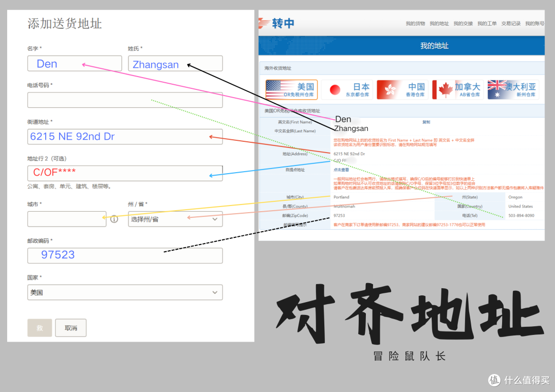555x392 pixels.
Task: Focus the 名字 first name field
Action: point(75,63)
